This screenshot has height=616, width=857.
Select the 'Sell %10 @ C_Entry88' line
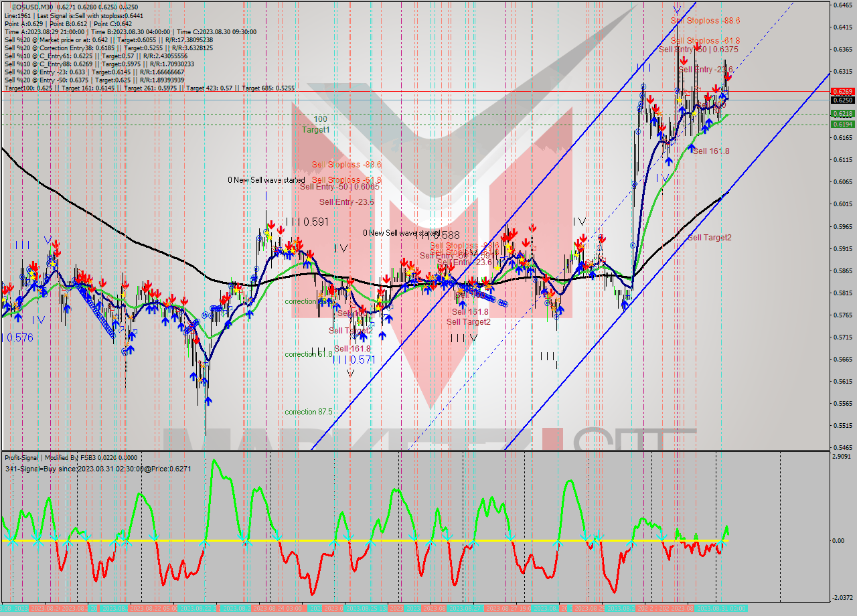point(99,64)
